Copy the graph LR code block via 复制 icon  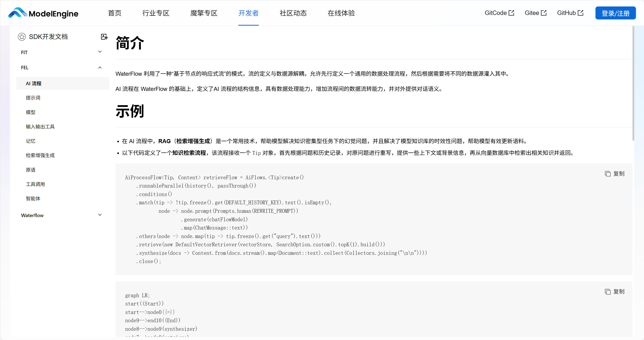coord(608,291)
